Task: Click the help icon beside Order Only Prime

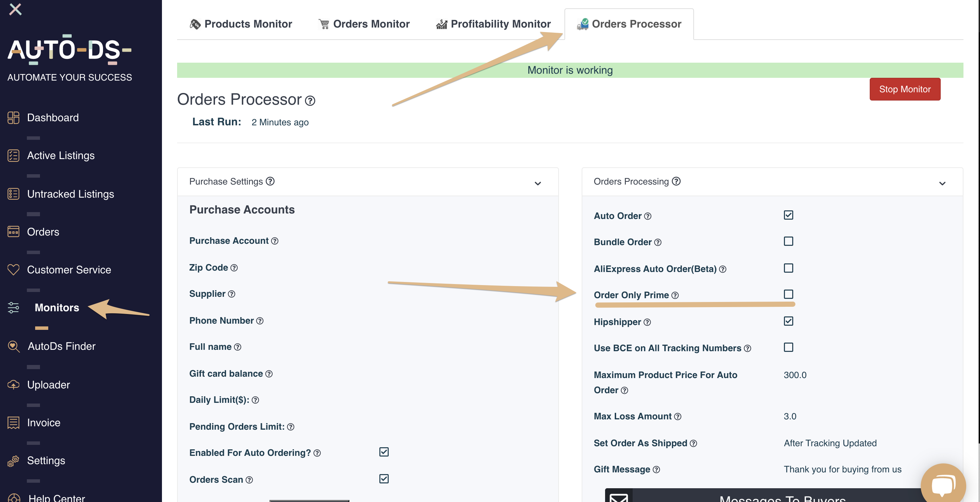Action: point(675,295)
